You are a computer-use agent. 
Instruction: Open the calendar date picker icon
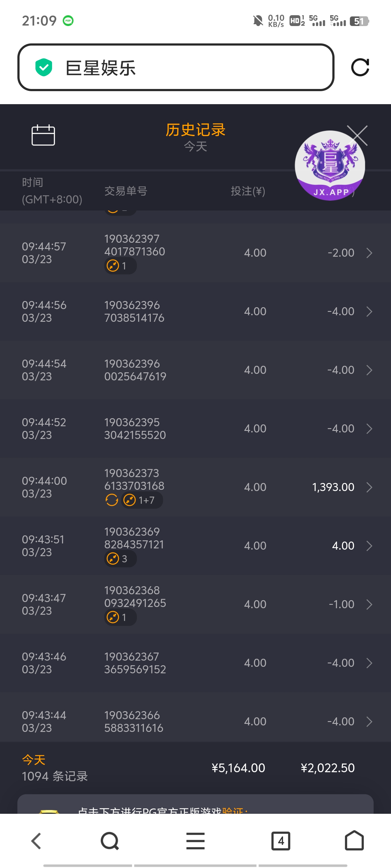click(x=43, y=135)
